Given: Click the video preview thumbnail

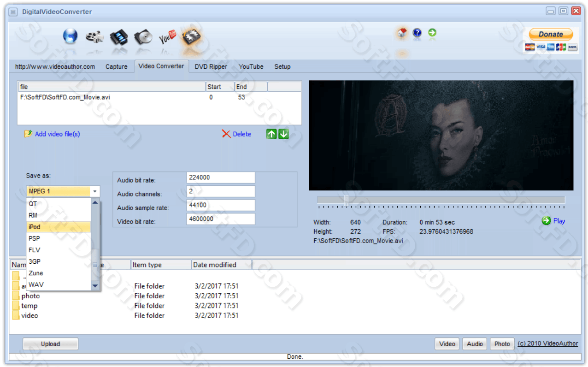Looking at the screenshot, I should [x=441, y=136].
